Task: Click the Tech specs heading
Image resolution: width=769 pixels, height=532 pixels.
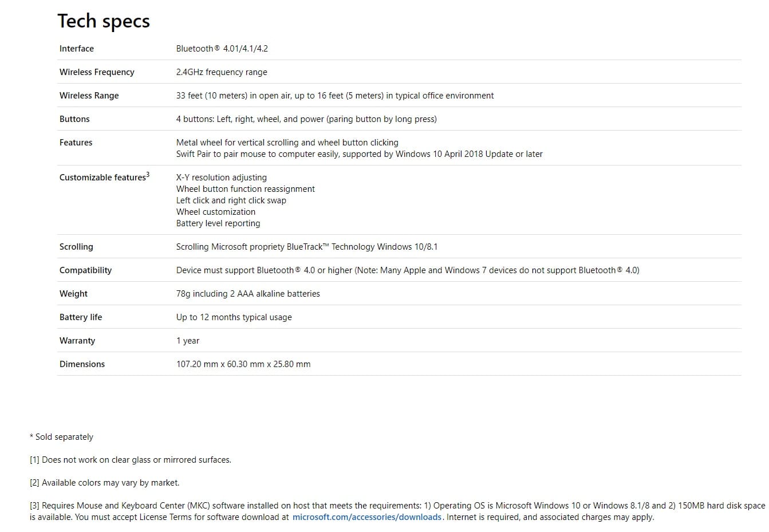Action: (104, 21)
